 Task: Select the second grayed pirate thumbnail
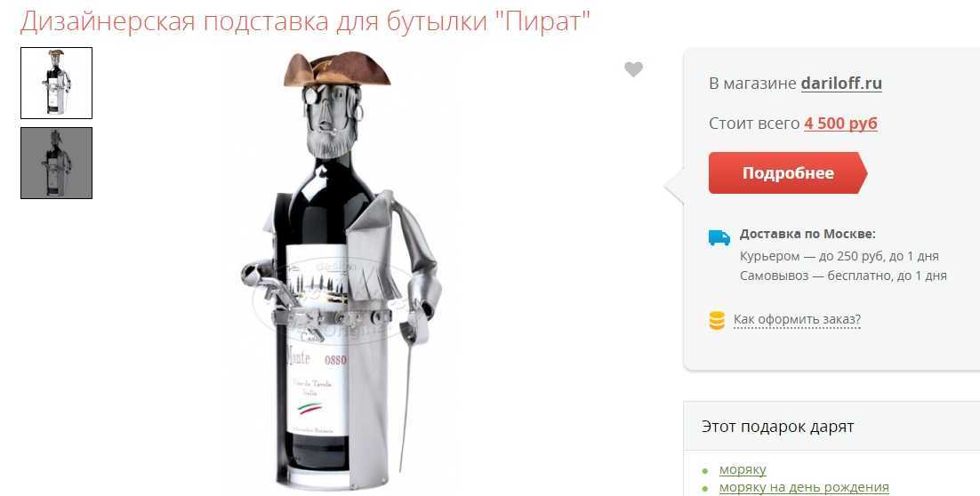(x=56, y=163)
